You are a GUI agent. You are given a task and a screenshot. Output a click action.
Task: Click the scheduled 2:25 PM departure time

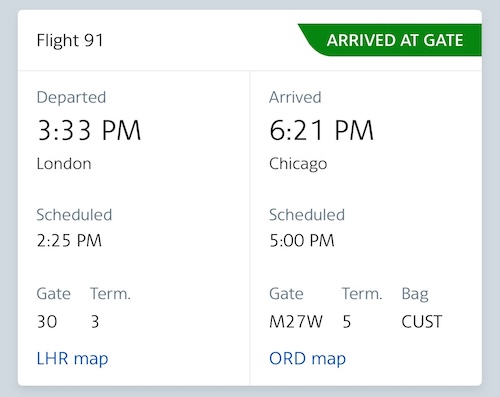[x=69, y=241]
